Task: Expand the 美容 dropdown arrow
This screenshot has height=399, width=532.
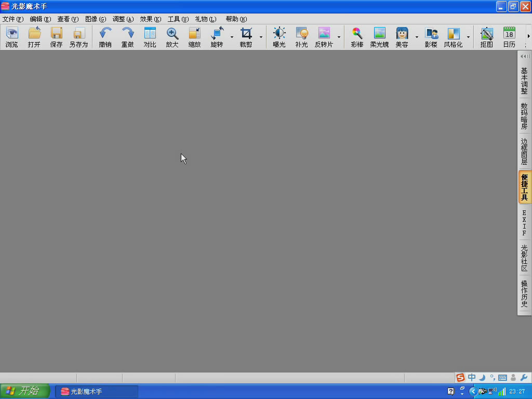Action: pos(417,37)
